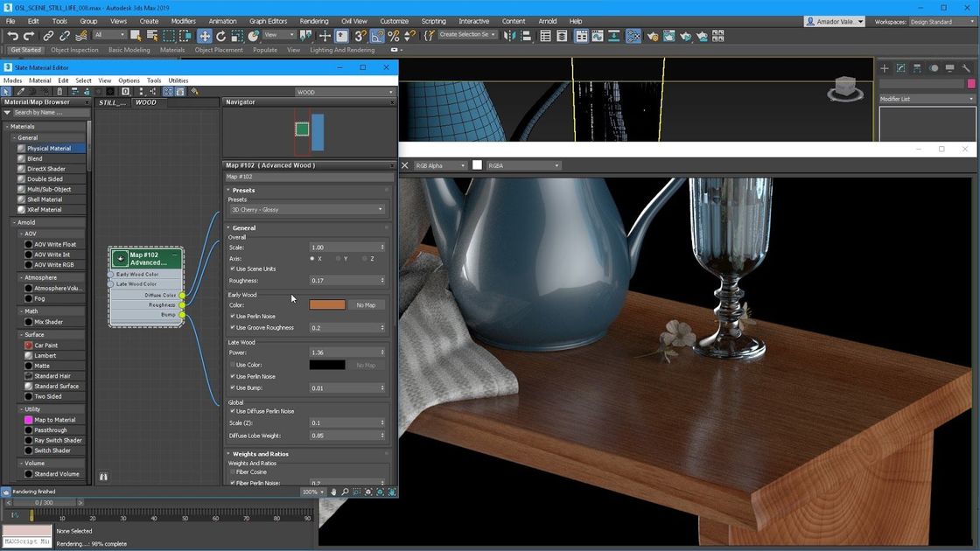Click the Early Wood color swatch
Screen dimensions: 980x551
pyautogui.click(x=330, y=304)
